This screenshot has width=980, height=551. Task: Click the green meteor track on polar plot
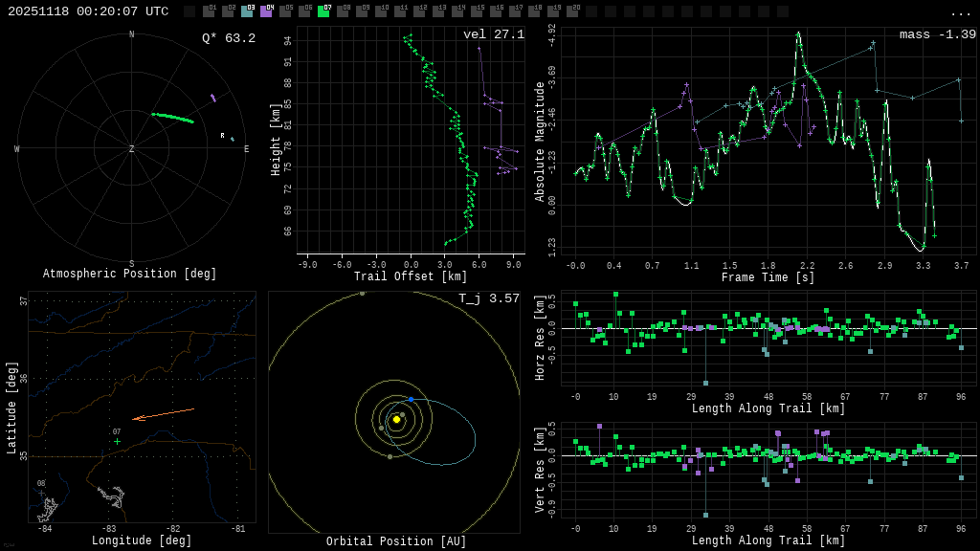point(172,118)
